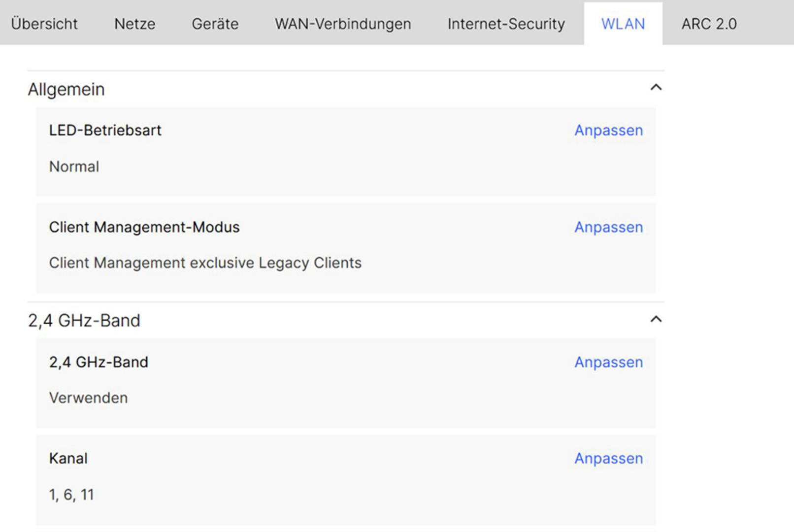
Task: Click the Client Management-Modus card title
Action: pyautogui.click(x=144, y=227)
